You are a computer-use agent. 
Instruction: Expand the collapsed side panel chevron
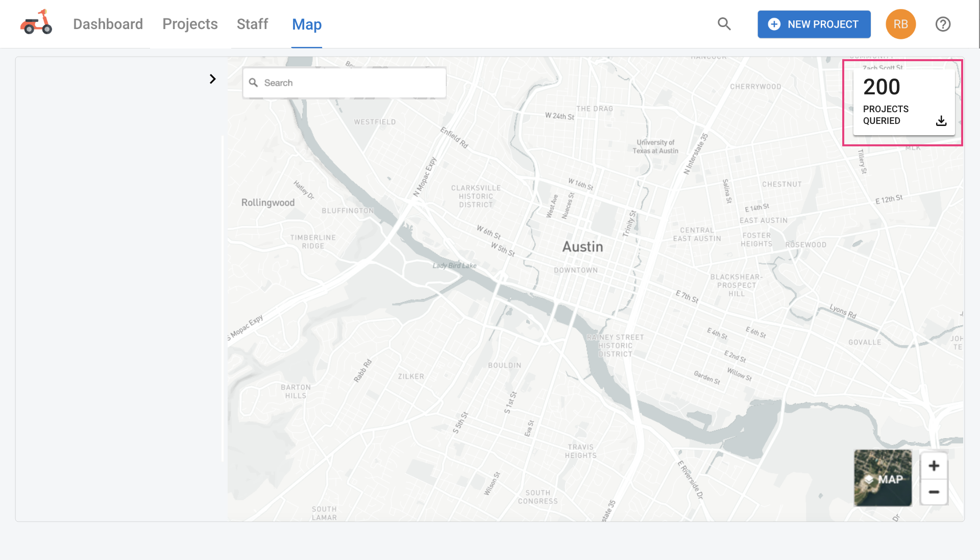coord(212,79)
